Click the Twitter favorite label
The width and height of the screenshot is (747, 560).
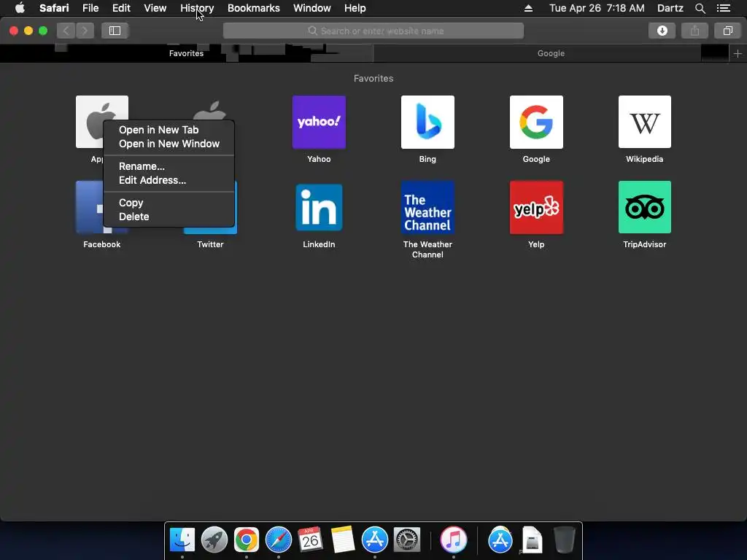tap(210, 244)
